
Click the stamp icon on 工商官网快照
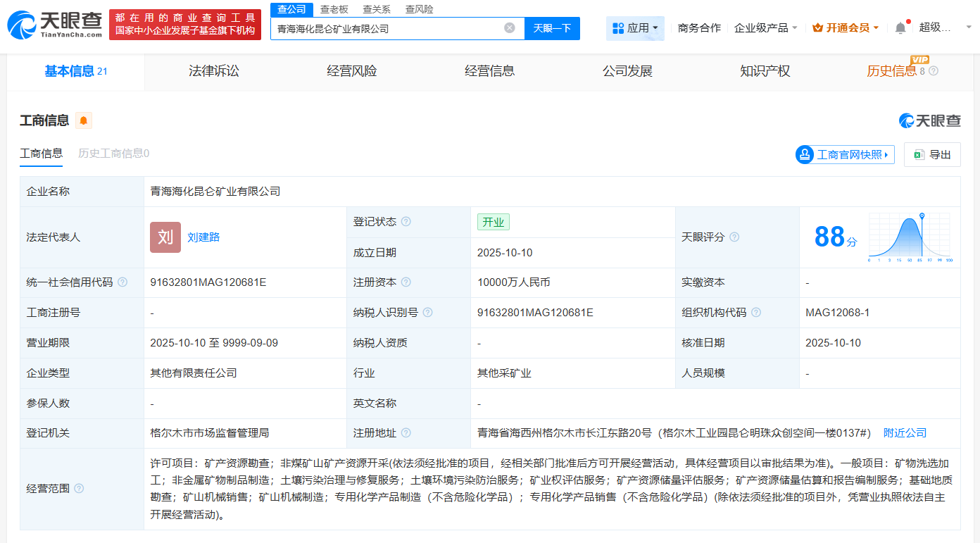tap(803, 154)
